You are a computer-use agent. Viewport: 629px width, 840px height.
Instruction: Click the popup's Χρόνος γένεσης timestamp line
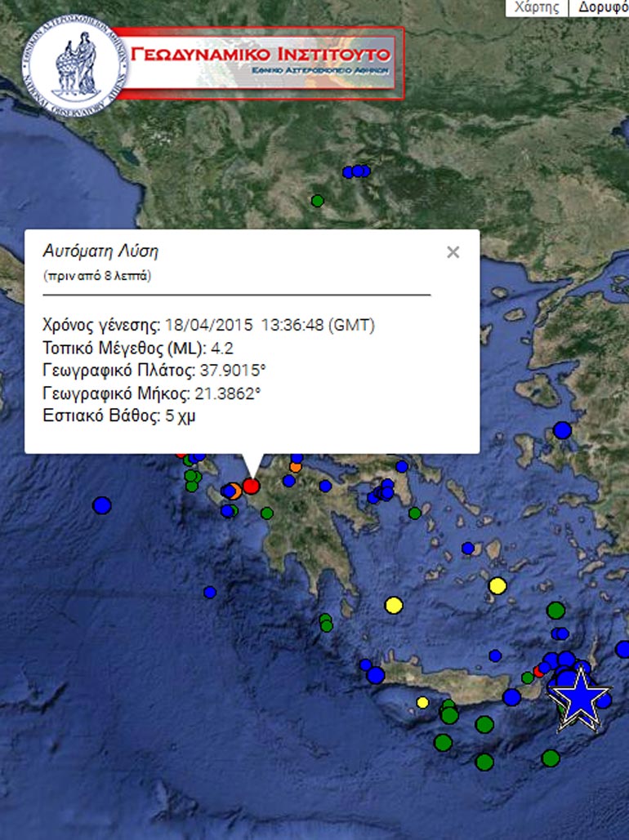point(208,325)
